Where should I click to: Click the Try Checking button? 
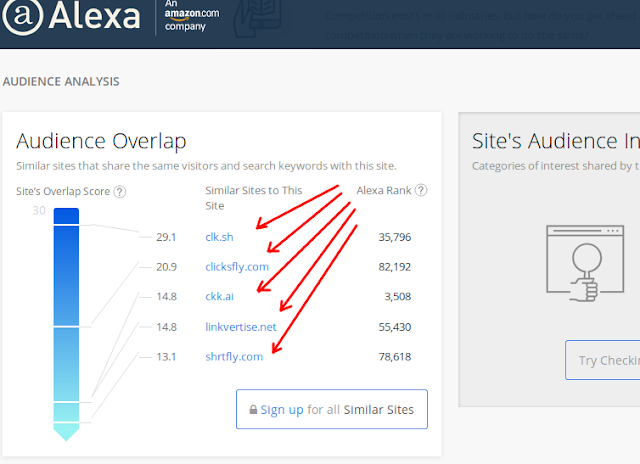(603, 360)
